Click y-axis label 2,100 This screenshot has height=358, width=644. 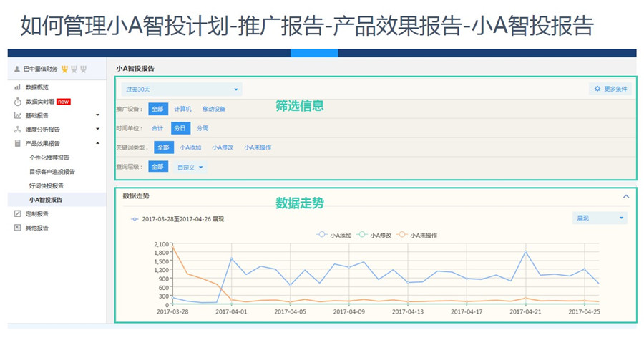[162, 244]
